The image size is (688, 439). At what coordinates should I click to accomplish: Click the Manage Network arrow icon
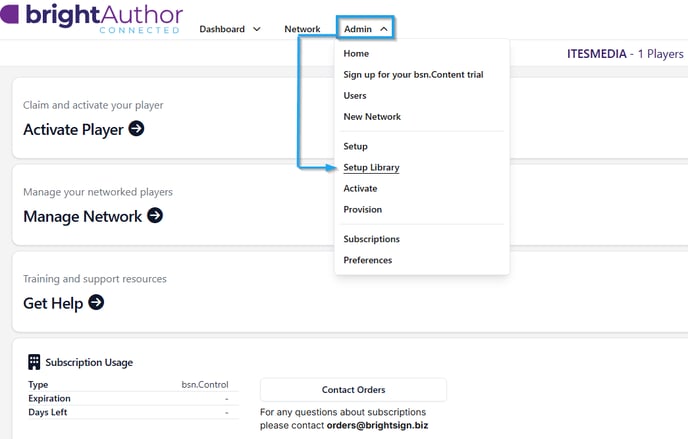click(x=155, y=215)
